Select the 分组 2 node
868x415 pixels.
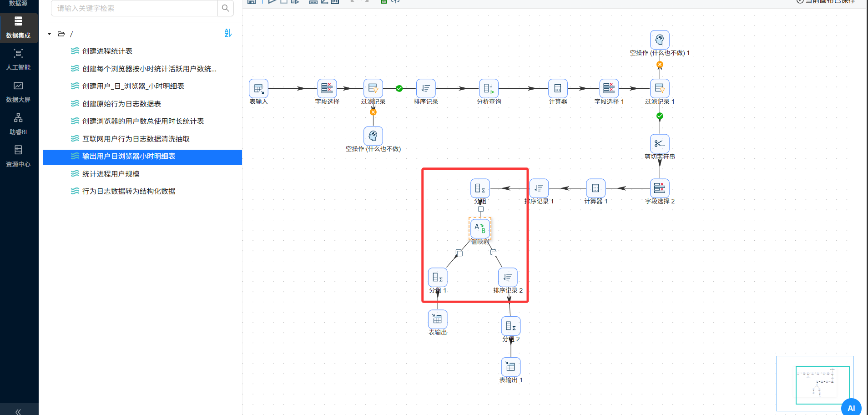click(511, 326)
